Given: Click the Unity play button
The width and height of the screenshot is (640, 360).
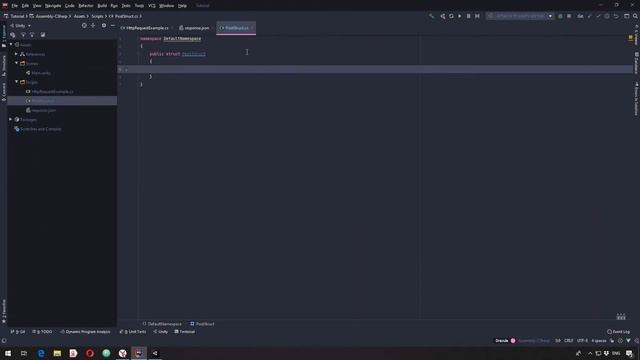Looking at the screenshot, I should [x=460, y=16].
